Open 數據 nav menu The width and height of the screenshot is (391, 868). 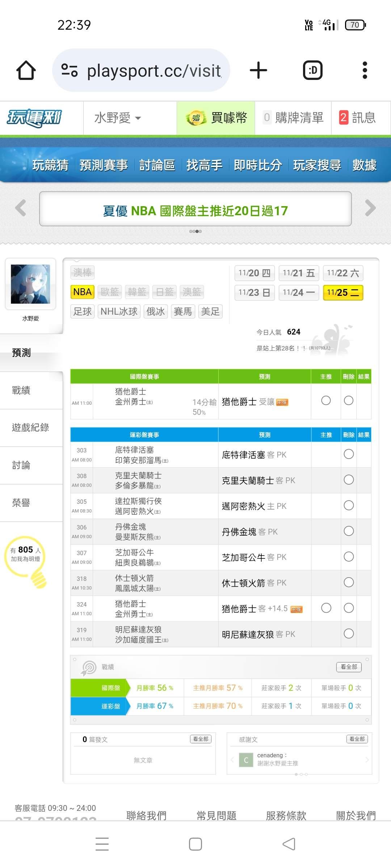coord(365,165)
